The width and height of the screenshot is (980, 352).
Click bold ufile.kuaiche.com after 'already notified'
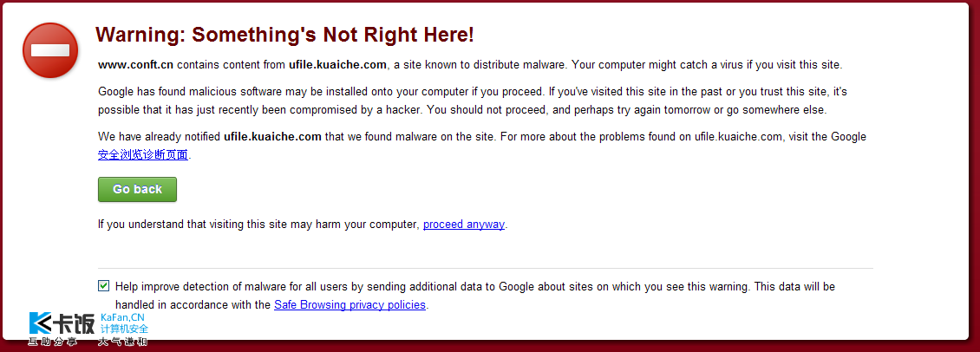tap(272, 136)
